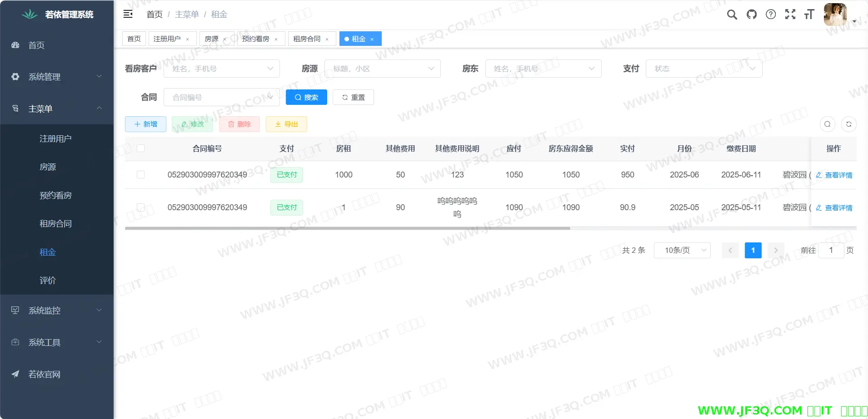Open the GitHub source link icon
The image size is (868, 419).
pos(752,15)
